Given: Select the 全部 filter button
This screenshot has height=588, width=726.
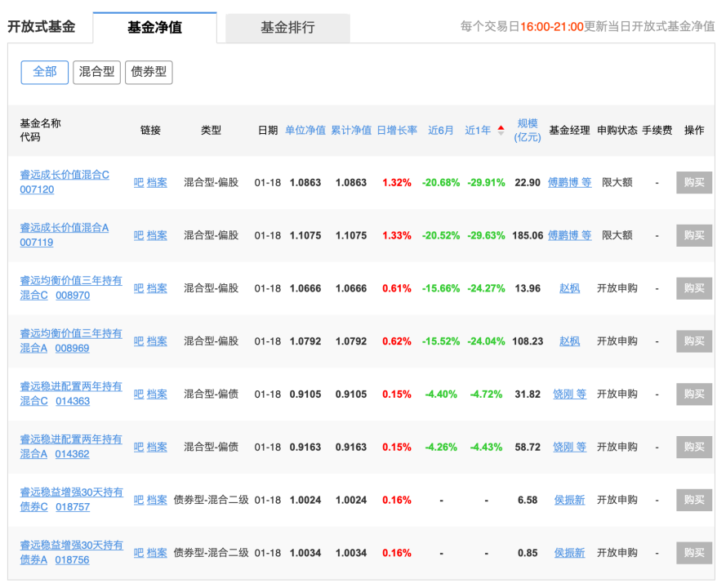Looking at the screenshot, I should (x=44, y=72).
